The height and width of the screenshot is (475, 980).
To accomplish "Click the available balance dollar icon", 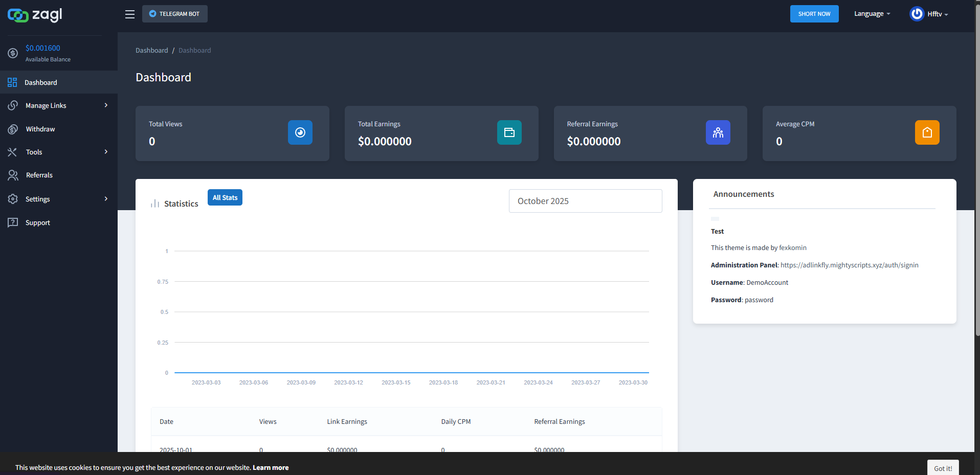I will 13,53.
